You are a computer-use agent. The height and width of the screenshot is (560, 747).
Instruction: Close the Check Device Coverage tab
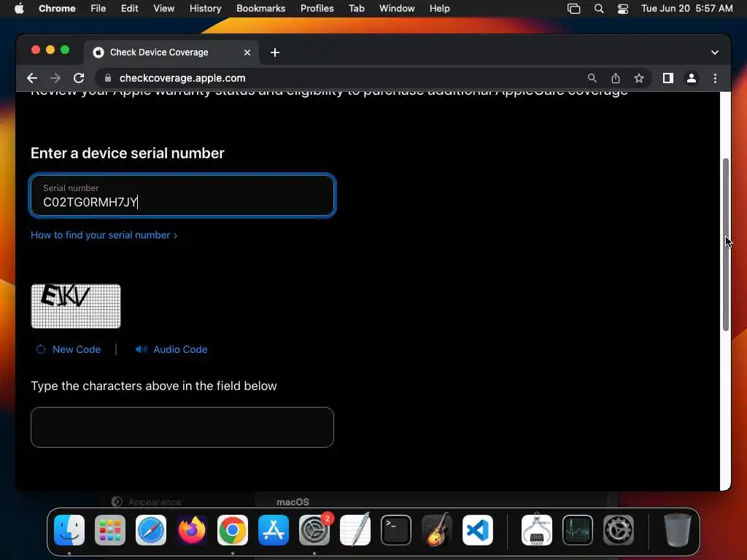247,52
